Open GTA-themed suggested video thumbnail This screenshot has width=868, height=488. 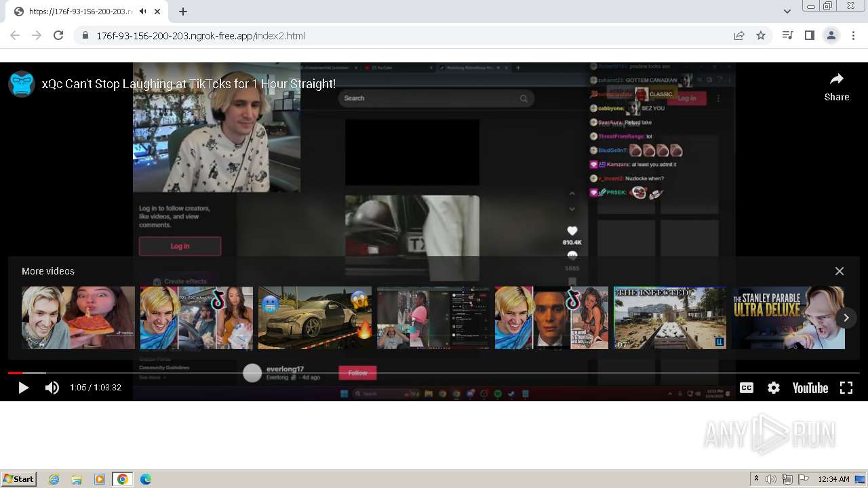pyautogui.click(x=552, y=318)
